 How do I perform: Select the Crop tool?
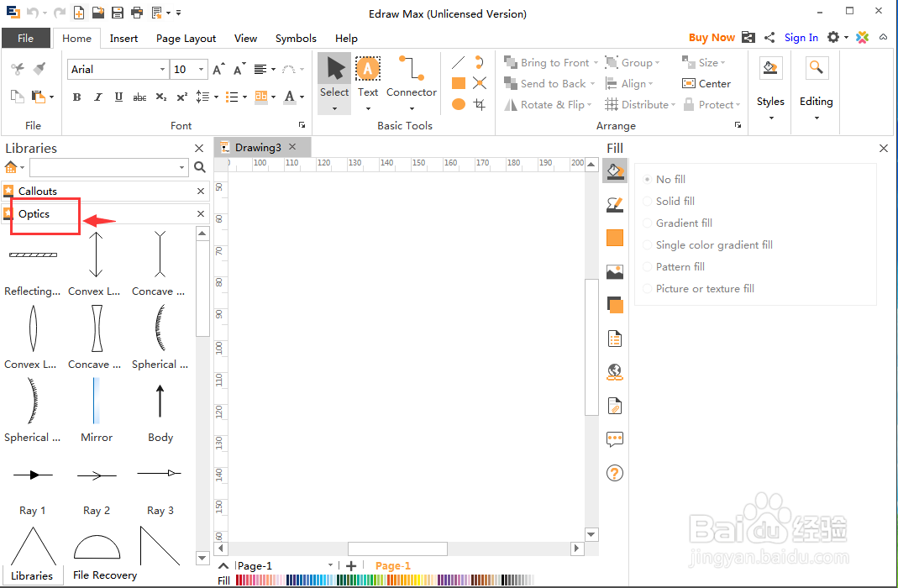480,104
